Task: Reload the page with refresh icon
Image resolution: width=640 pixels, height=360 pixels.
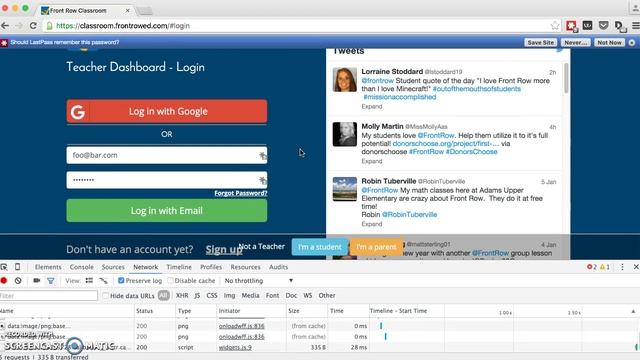Action: [33, 26]
